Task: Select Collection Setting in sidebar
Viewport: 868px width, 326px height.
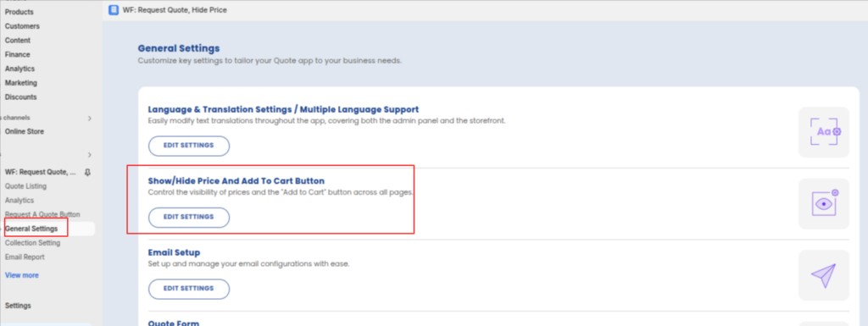Action: 33,243
